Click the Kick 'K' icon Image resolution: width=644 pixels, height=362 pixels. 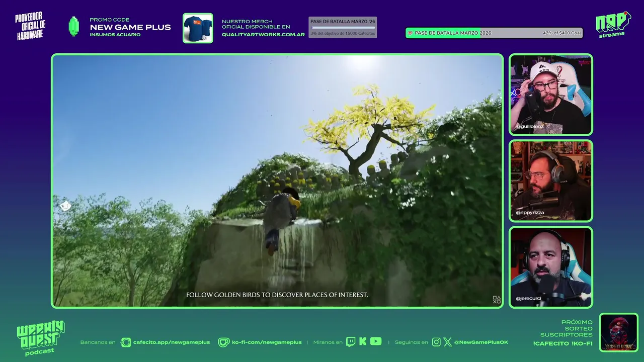(x=363, y=342)
